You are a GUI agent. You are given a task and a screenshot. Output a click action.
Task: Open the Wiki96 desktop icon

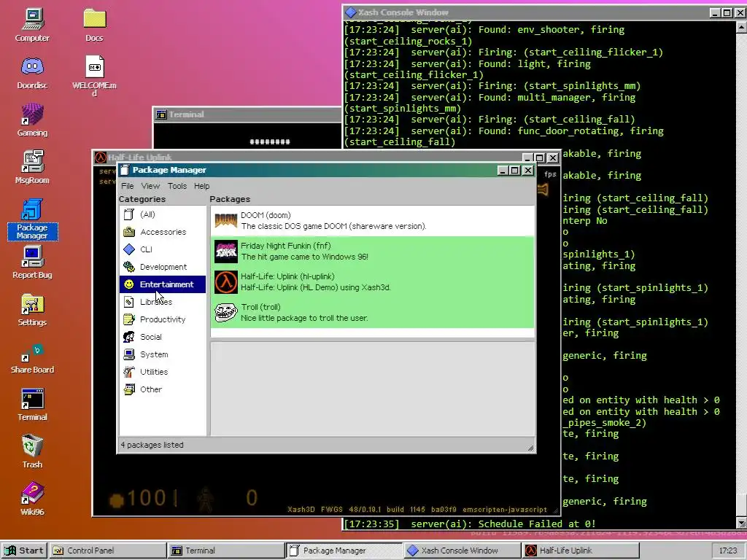(x=32, y=499)
